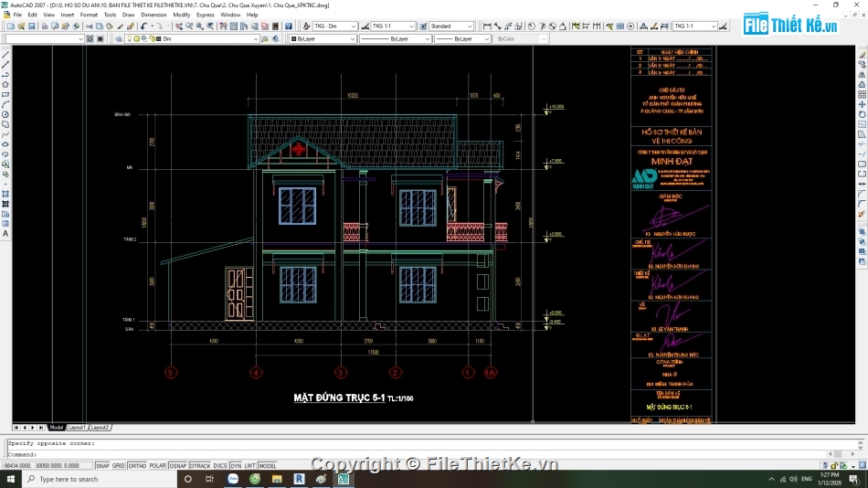Select the Hatch tool in Draw toolbar
868x488 pixels.
click(x=5, y=194)
